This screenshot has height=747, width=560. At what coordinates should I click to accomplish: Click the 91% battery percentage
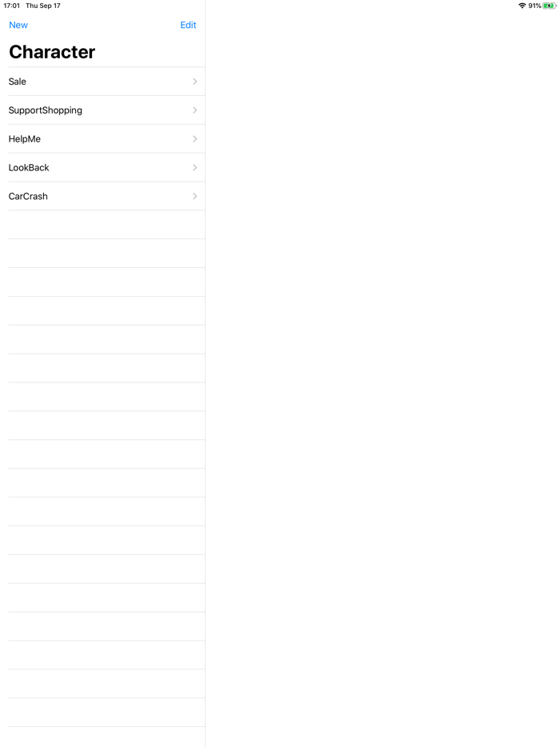[534, 6]
